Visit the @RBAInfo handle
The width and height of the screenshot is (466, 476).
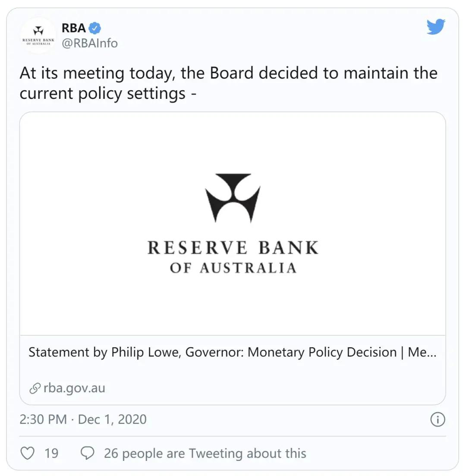[90, 43]
